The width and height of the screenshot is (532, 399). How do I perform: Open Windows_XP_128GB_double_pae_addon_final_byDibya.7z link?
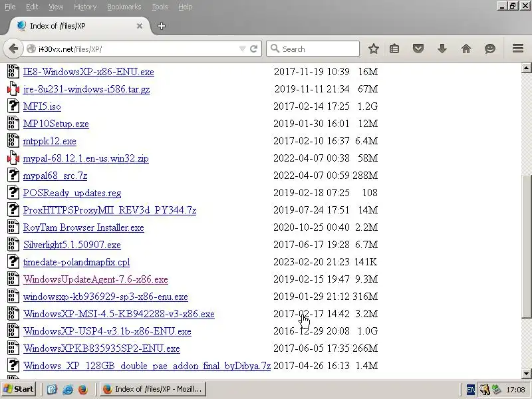click(x=147, y=366)
